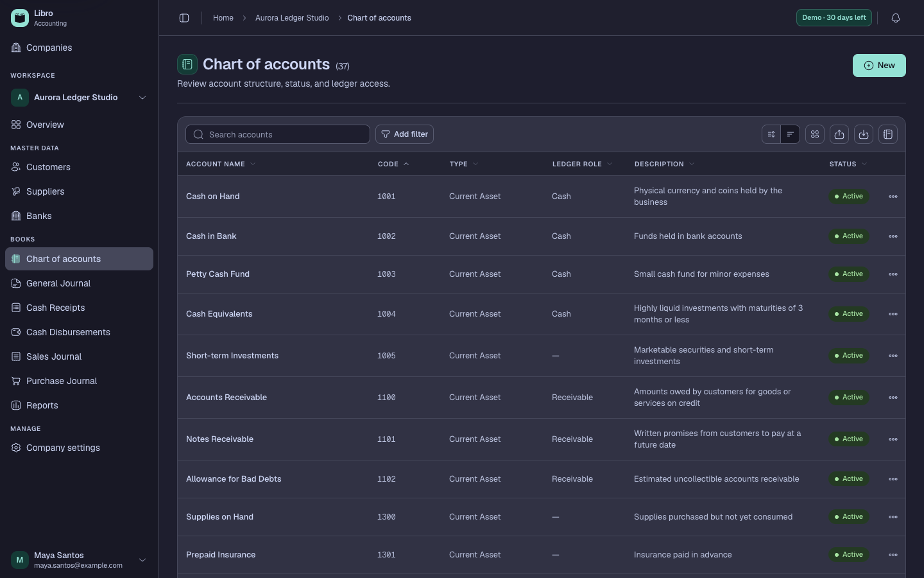Open General Journal
This screenshot has height=578, width=924.
[79, 283]
